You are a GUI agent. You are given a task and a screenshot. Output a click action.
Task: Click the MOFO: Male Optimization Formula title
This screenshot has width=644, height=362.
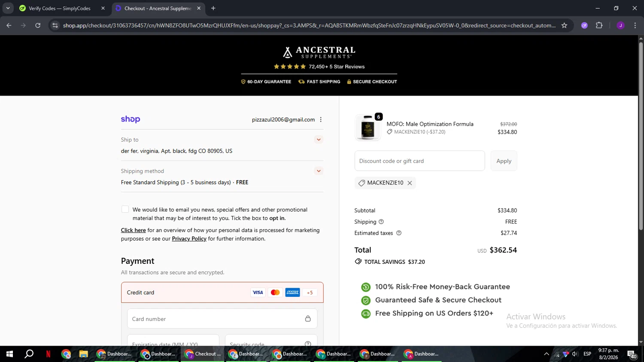(x=430, y=124)
